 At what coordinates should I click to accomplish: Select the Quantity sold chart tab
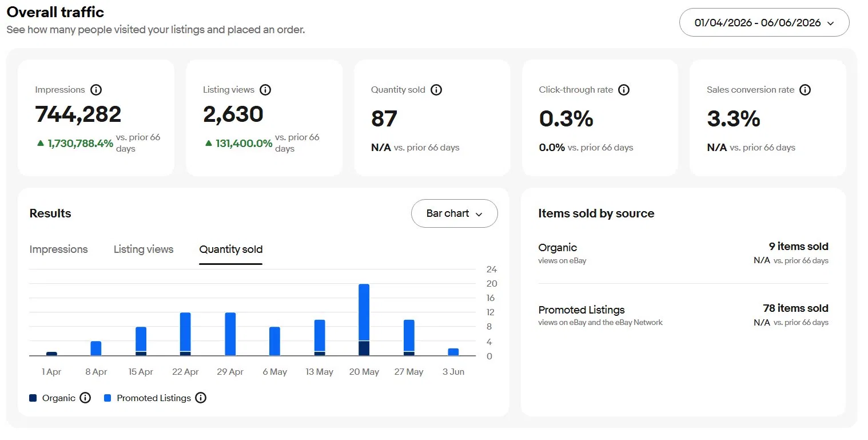[x=231, y=249]
